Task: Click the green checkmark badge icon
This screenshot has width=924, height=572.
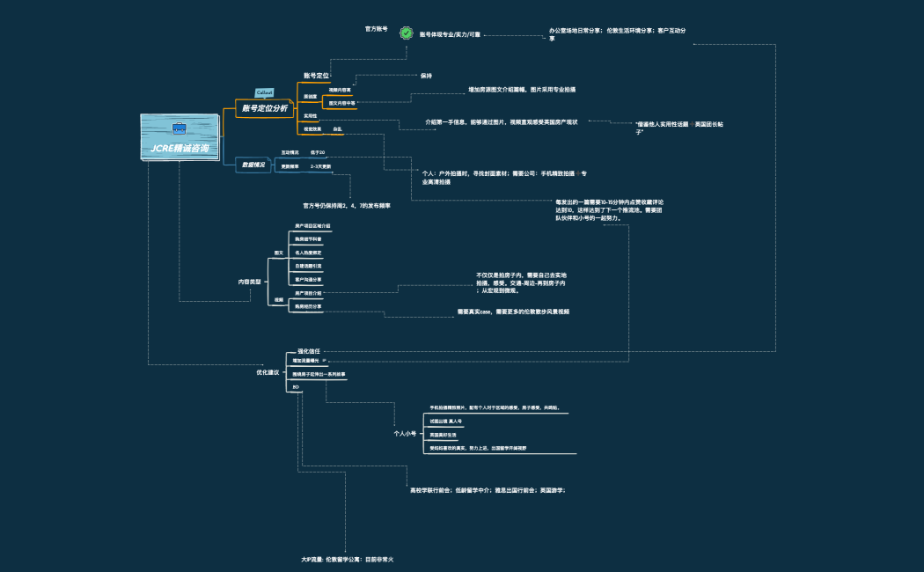Action: pyautogui.click(x=407, y=33)
